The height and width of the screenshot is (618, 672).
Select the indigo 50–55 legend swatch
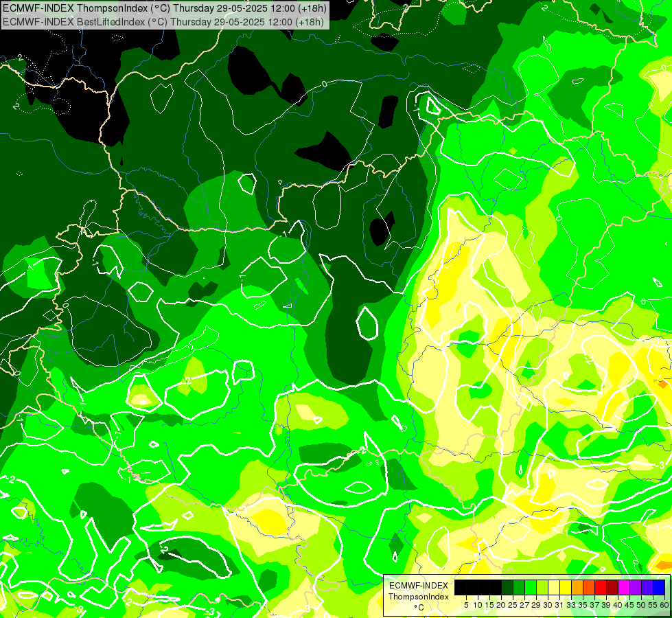647,587
